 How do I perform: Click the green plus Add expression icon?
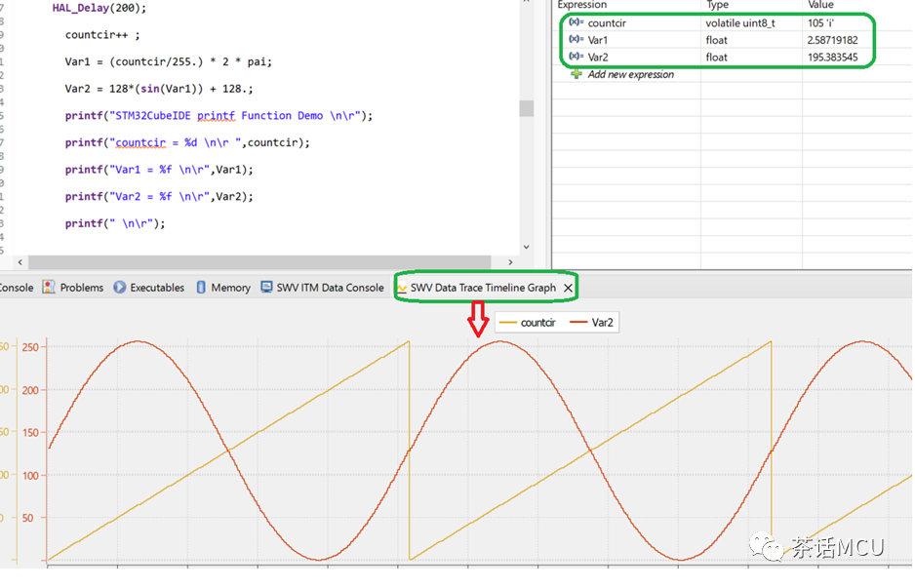(577, 74)
